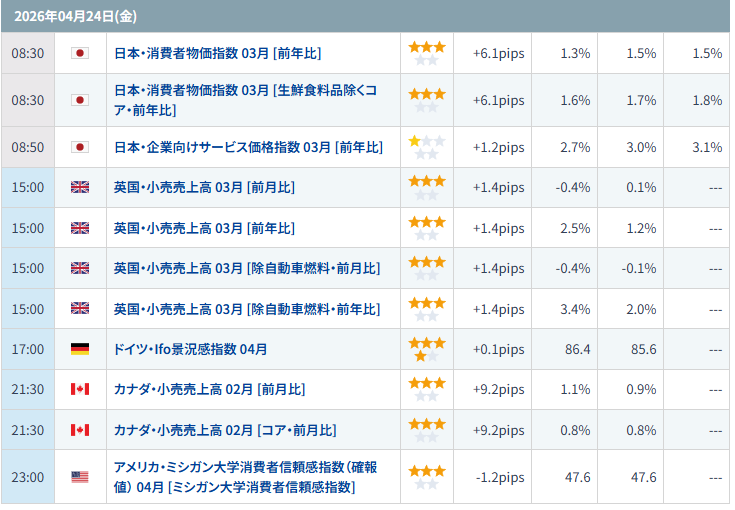Open 英国・小売売上高 [除自動車燃料・前年比] link

pos(246,309)
